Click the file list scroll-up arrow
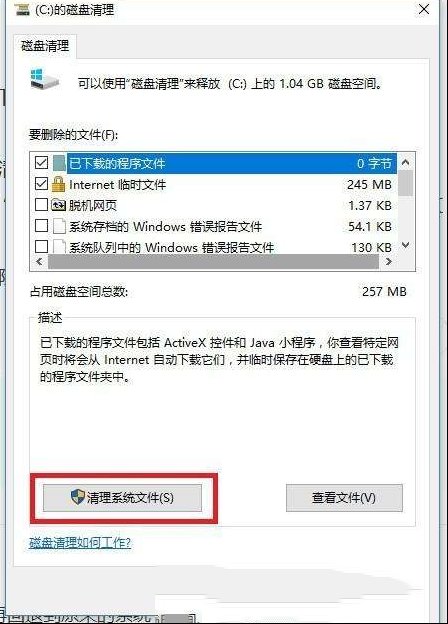 (405, 162)
